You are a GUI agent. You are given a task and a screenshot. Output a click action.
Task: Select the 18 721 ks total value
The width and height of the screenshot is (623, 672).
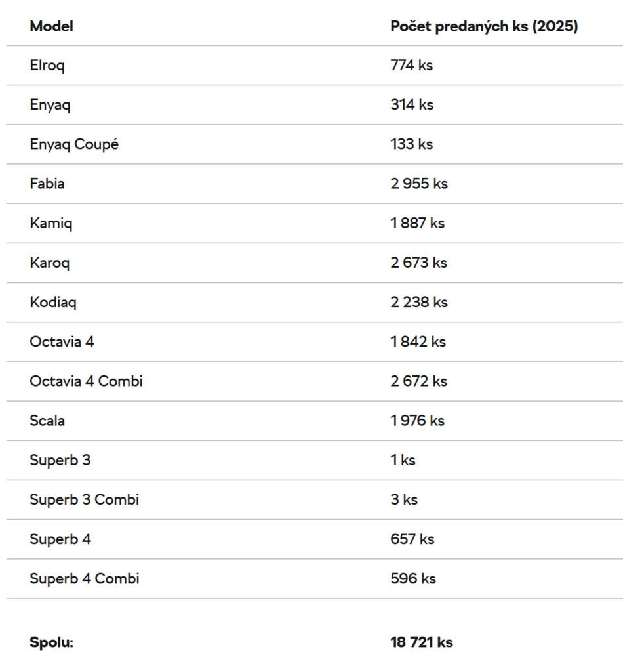(422, 642)
